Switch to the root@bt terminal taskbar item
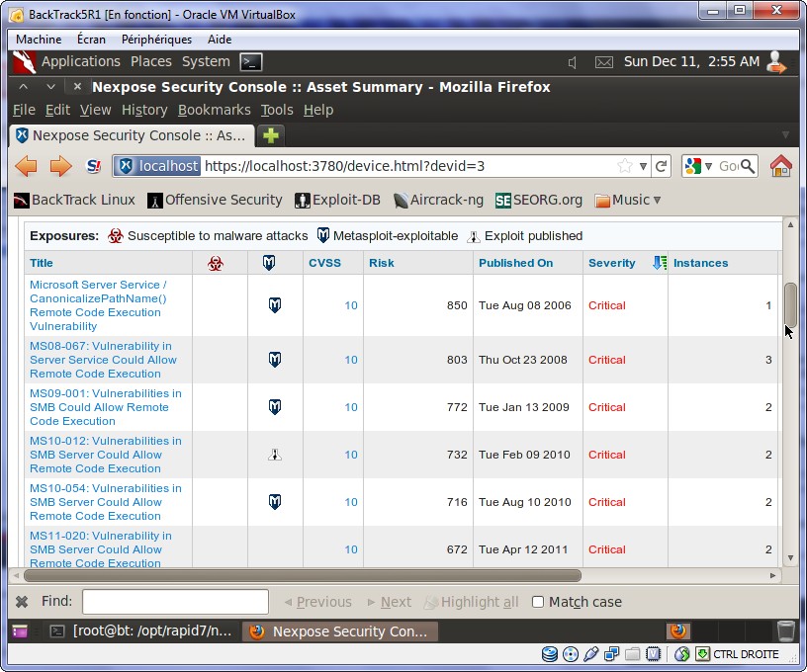The height and width of the screenshot is (672, 807). (141, 630)
